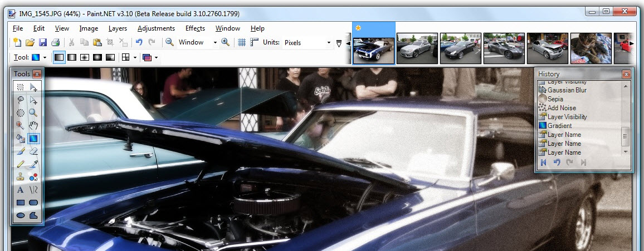Click the Save icon in toolbar

(43, 42)
